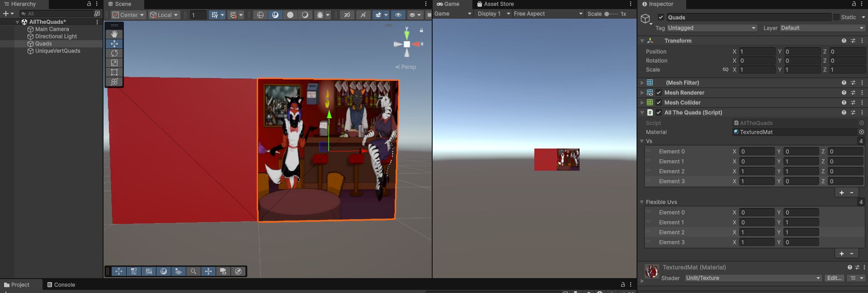Image resolution: width=868 pixels, height=293 pixels.
Task: Disable All The Quads script checkbox
Action: point(659,112)
